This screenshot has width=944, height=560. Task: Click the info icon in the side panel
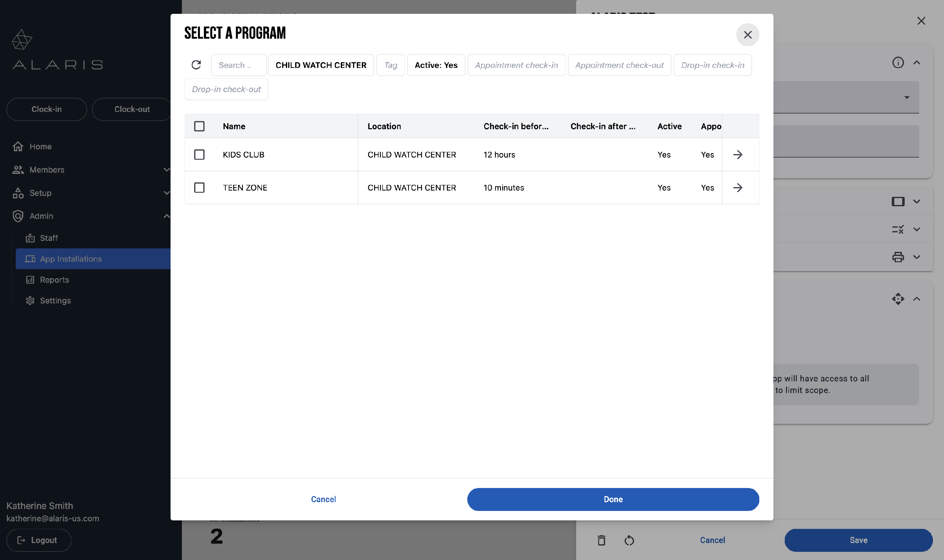click(898, 63)
